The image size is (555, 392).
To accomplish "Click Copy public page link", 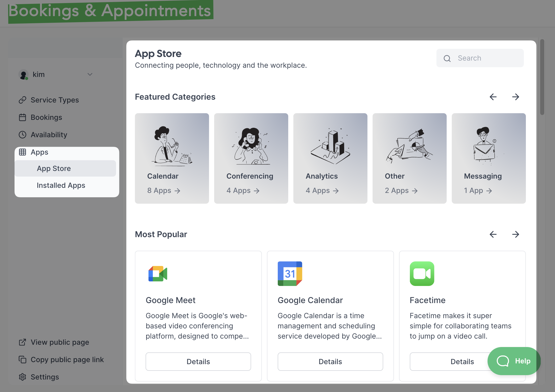I will [67, 360].
